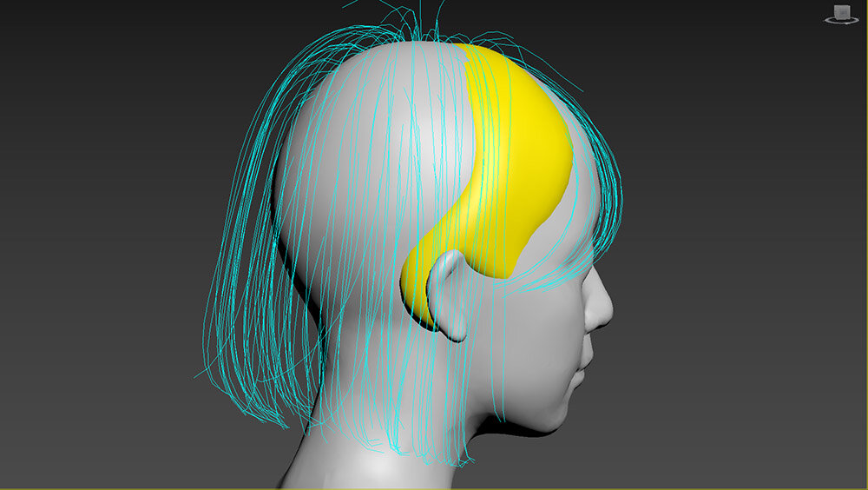Click the ViewCube navigation icon
The image size is (868, 490).
pos(841,14)
